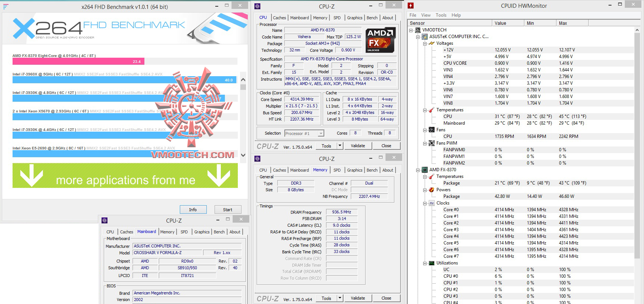Collapse the Utilizations group
This screenshot has width=644, height=304.
(425, 263)
